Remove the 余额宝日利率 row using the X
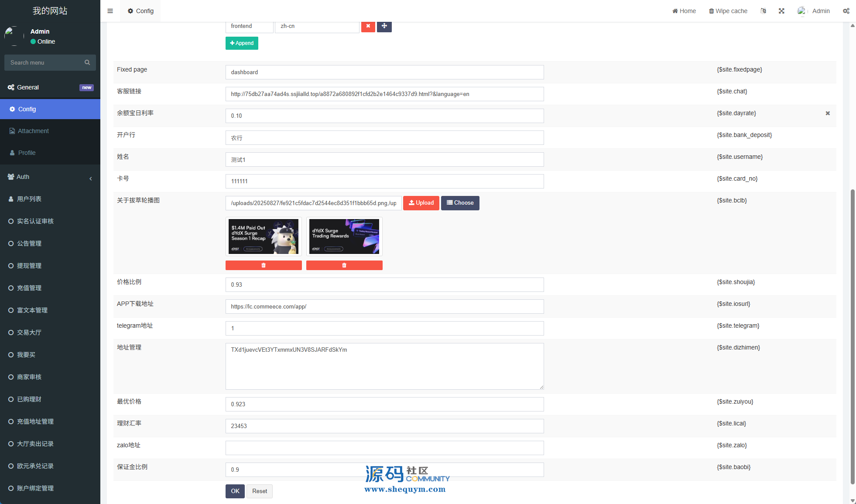This screenshot has width=856, height=504. coord(828,113)
